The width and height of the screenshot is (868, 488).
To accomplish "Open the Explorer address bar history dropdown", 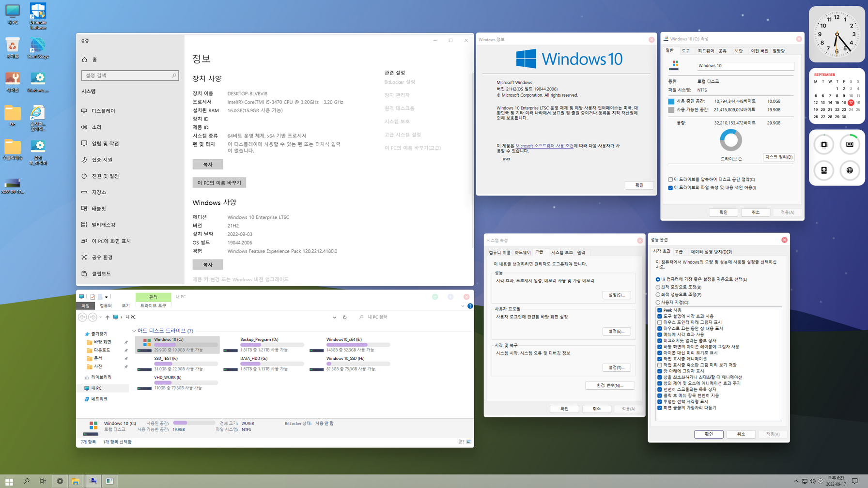I will [x=334, y=318].
